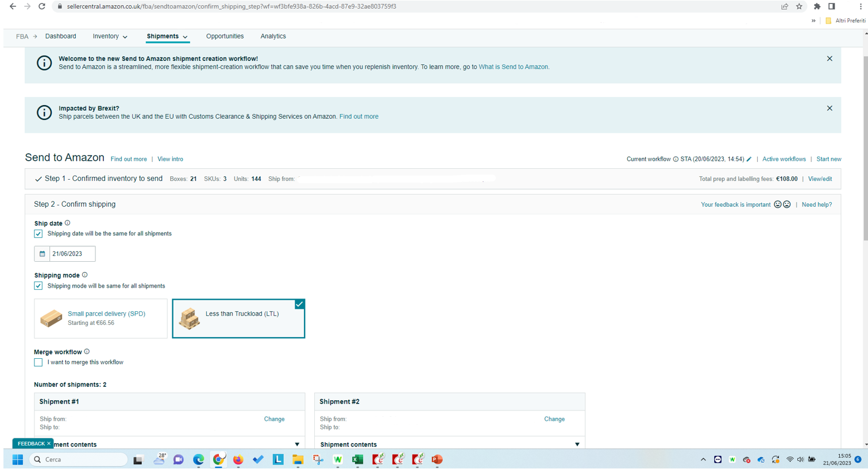Open Snipping Tool from the taskbar
The image size is (868, 469).
click(x=318, y=459)
